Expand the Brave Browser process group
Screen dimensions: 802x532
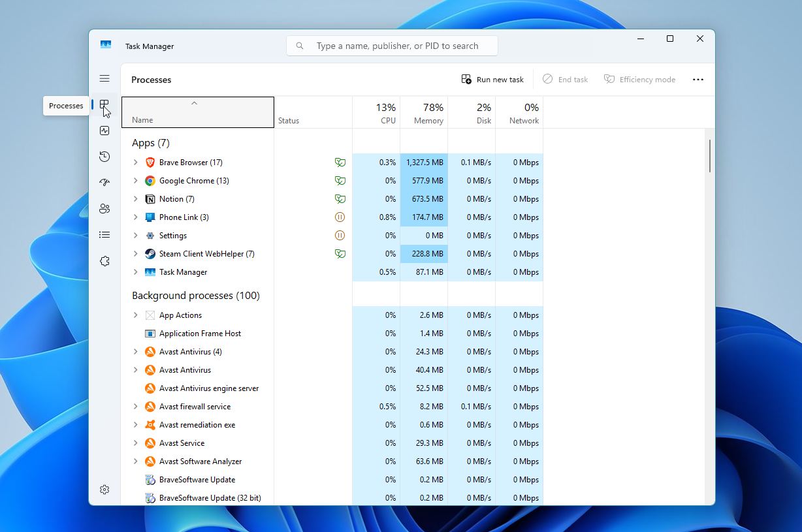136,163
